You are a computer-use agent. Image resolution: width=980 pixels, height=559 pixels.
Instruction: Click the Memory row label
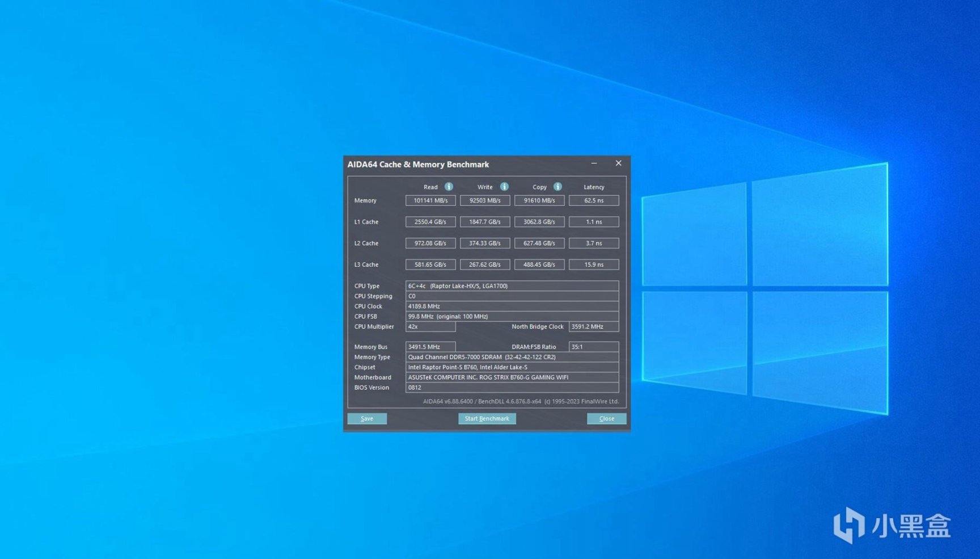click(365, 200)
